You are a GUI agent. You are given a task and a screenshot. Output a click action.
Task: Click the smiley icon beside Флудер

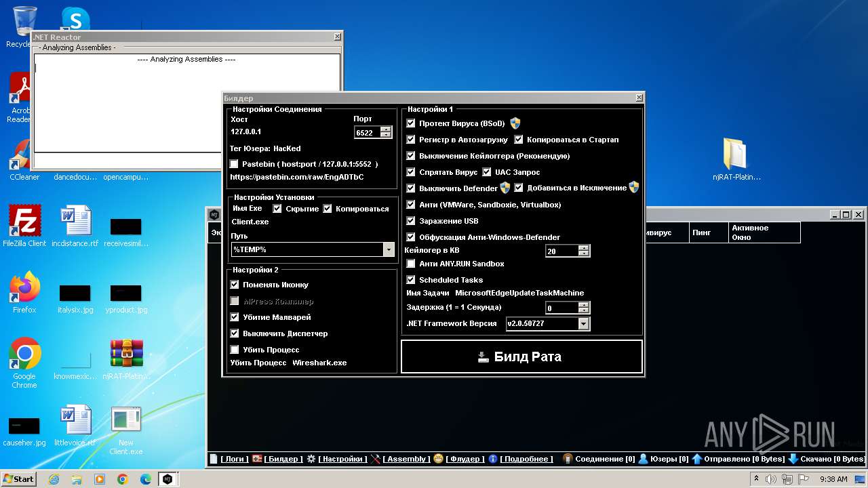(439, 459)
